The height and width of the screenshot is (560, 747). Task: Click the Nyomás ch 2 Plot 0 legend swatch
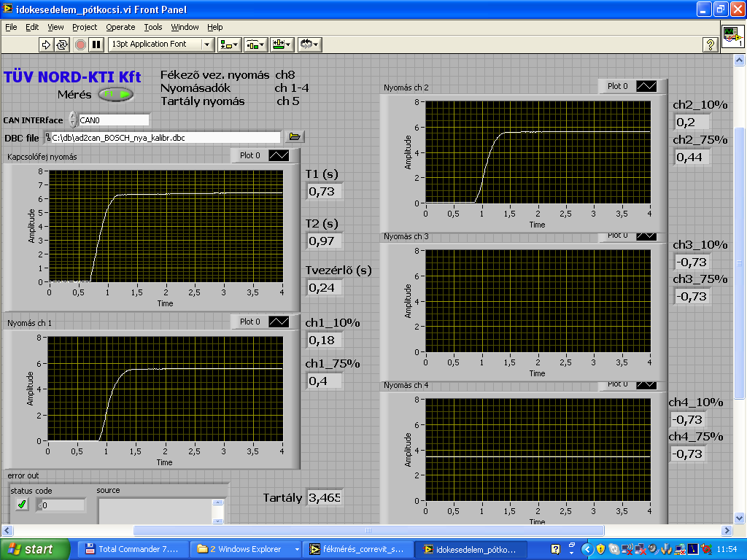tap(646, 86)
